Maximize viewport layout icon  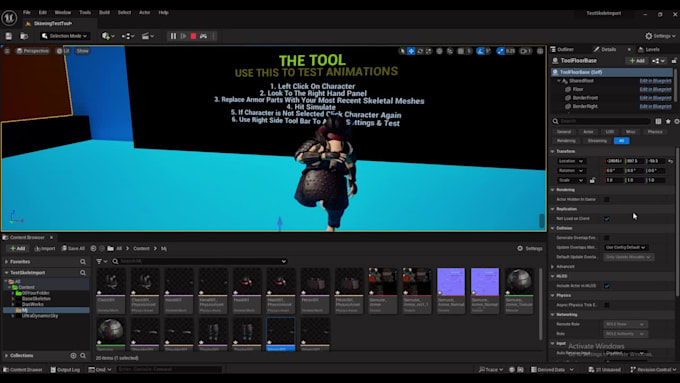[540, 51]
